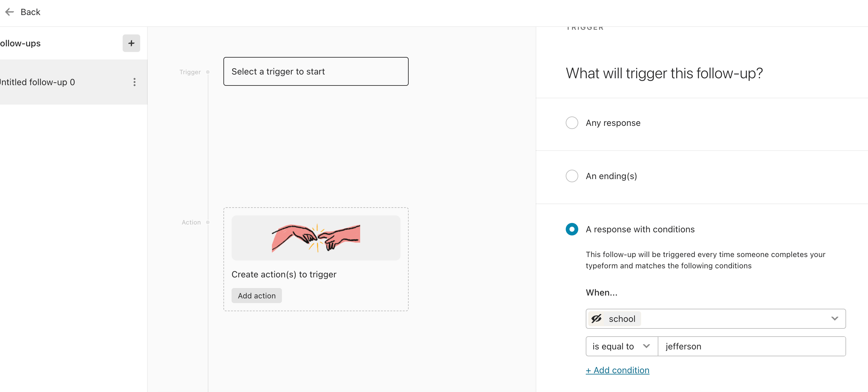
Task: Click the Action timeline dot
Action: (x=208, y=222)
